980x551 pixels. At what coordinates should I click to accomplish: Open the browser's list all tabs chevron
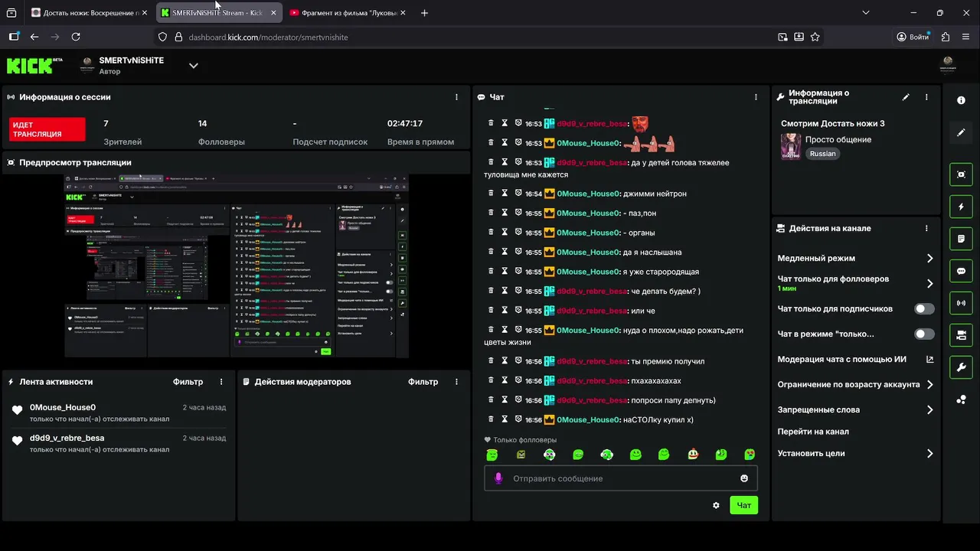(866, 12)
